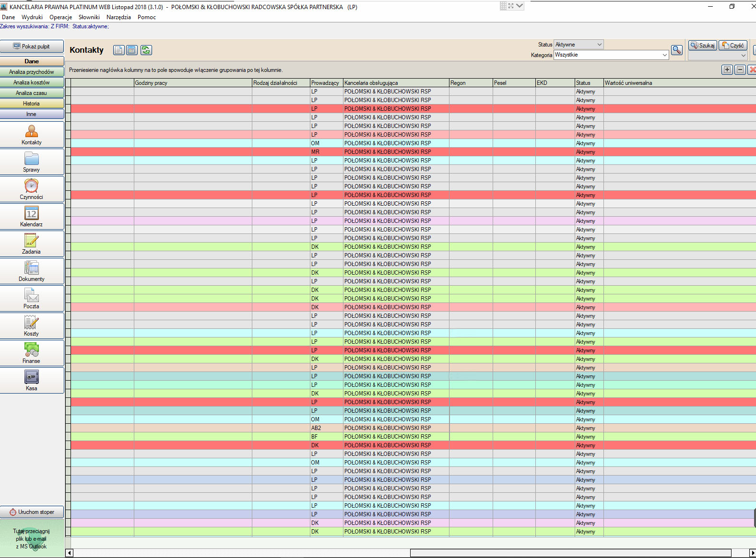Open the Kalendarz module

tap(32, 216)
